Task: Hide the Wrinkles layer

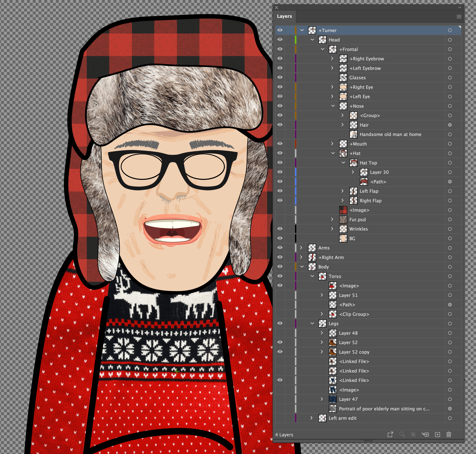Action: click(x=280, y=229)
